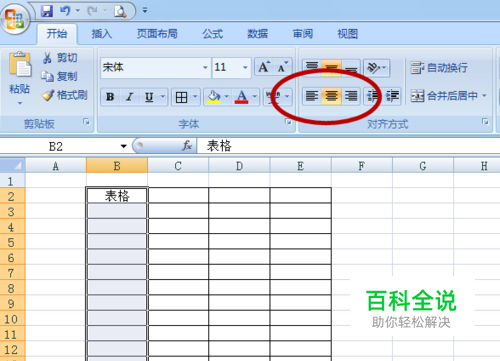Undo the last action
500x361 pixels.
pos(65,11)
